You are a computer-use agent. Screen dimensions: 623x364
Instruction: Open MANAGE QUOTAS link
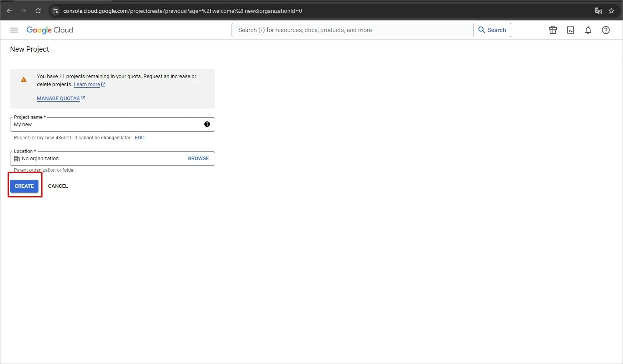(58, 98)
